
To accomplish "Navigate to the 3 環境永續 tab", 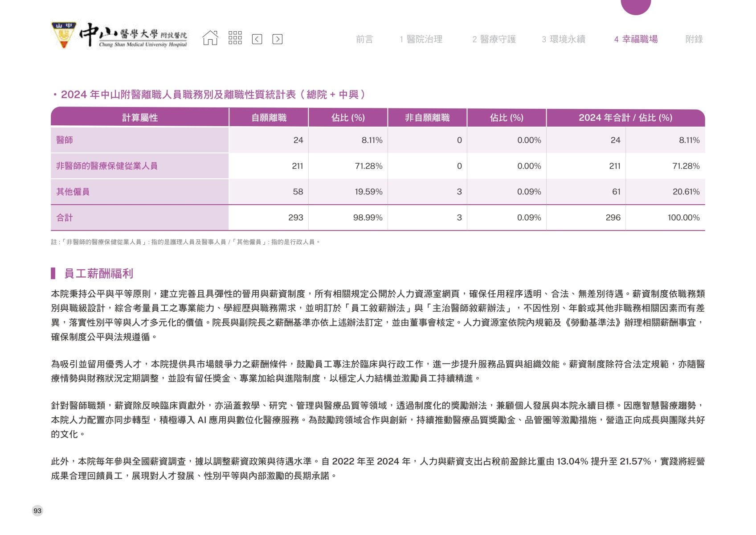I will tap(564, 39).
